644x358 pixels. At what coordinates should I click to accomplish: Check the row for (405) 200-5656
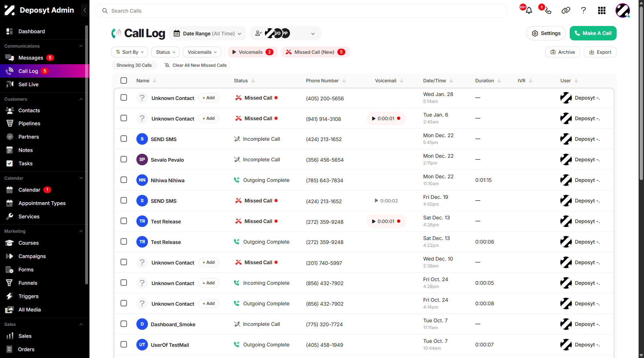pos(124,97)
